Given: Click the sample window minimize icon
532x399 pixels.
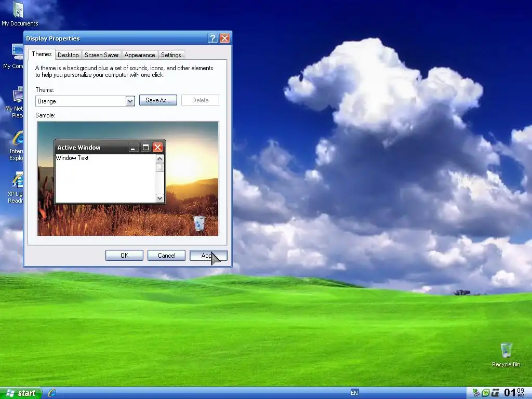Looking at the screenshot, I should (x=134, y=148).
